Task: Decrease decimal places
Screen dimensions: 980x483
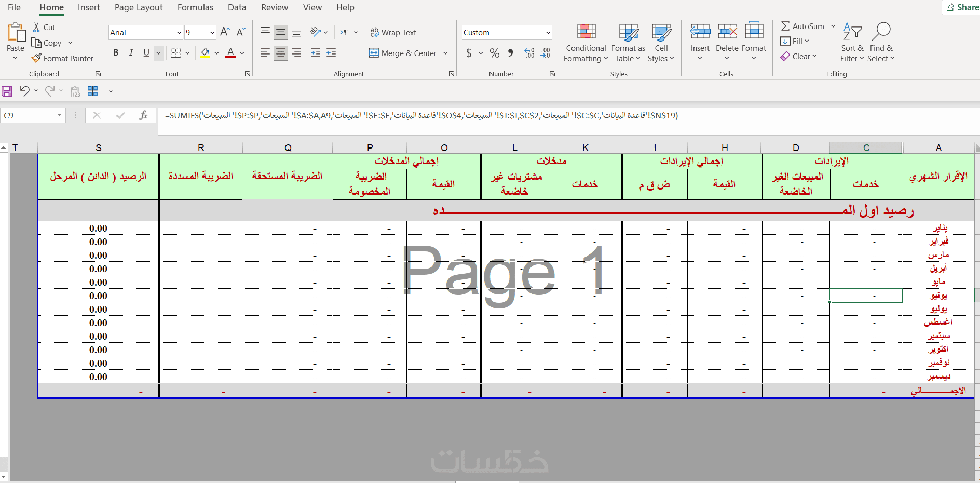Action: click(x=545, y=53)
